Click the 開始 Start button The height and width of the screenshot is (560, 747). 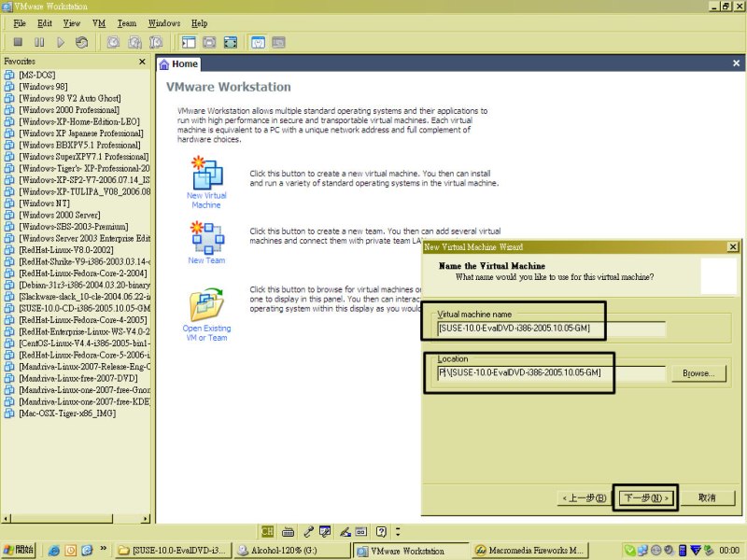(x=18, y=550)
